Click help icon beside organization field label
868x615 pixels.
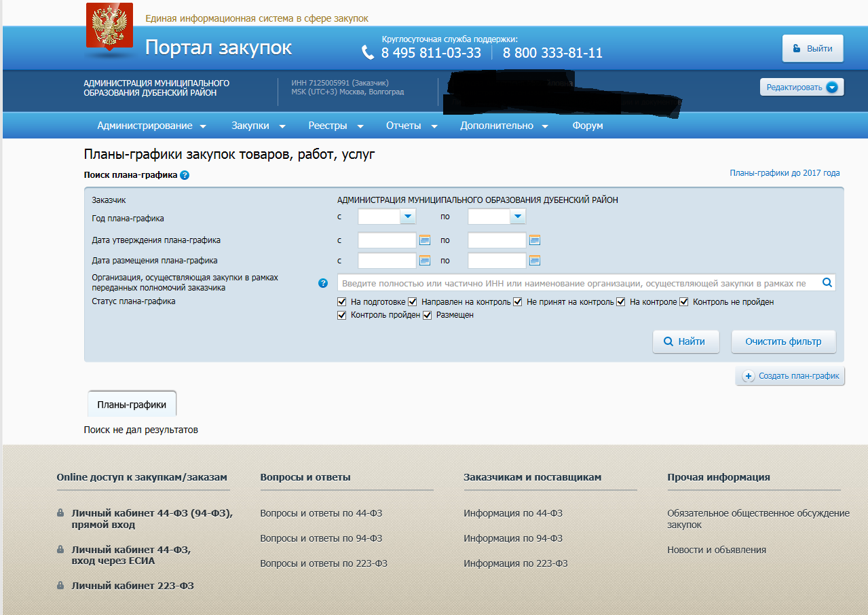pos(323,283)
